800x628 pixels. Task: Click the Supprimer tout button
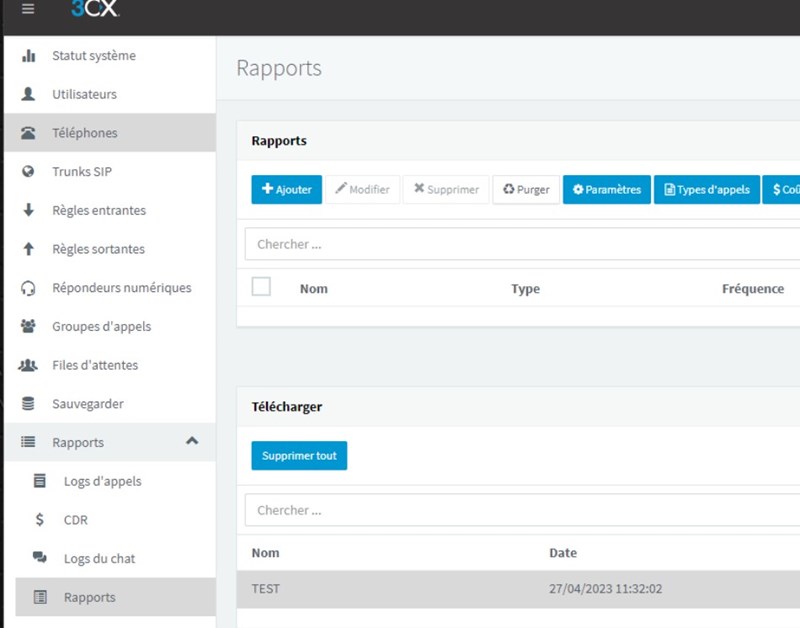(x=299, y=455)
